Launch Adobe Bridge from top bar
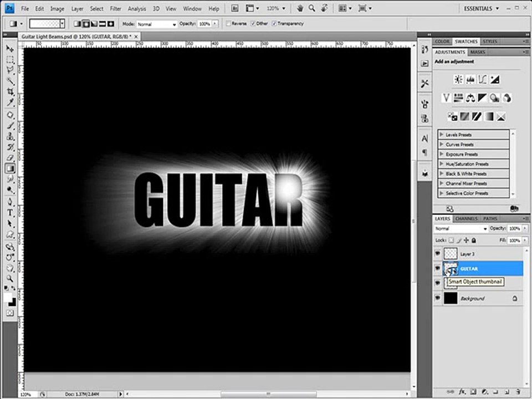 [x=235, y=8]
